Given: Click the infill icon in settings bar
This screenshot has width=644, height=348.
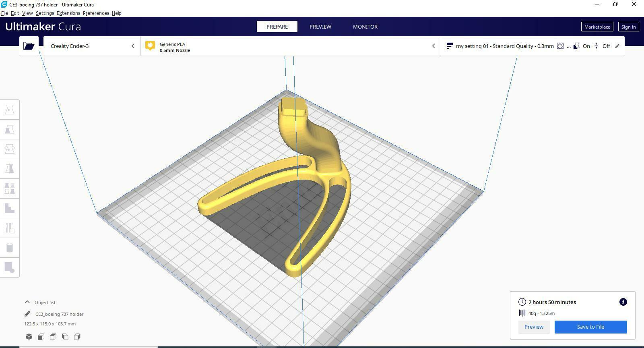Looking at the screenshot, I should (560, 46).
